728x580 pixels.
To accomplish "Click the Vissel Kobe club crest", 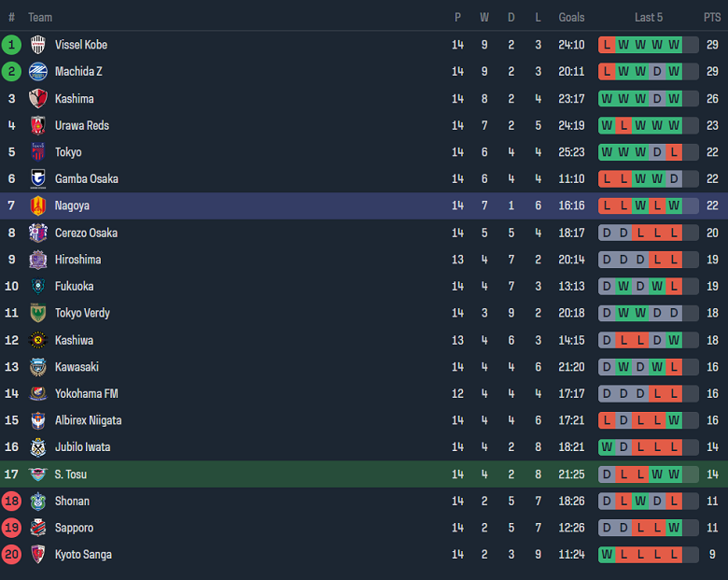I will coord(38,45).
